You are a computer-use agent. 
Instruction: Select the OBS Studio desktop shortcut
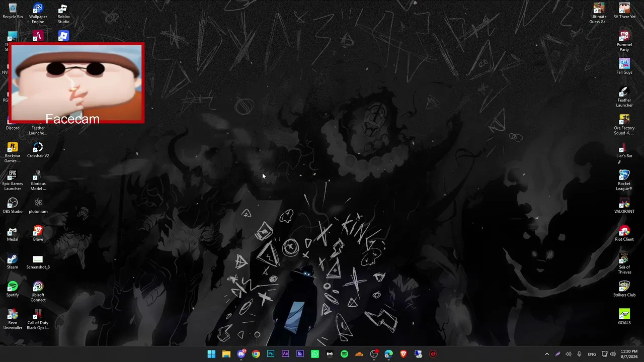click(x=13, y=206)
